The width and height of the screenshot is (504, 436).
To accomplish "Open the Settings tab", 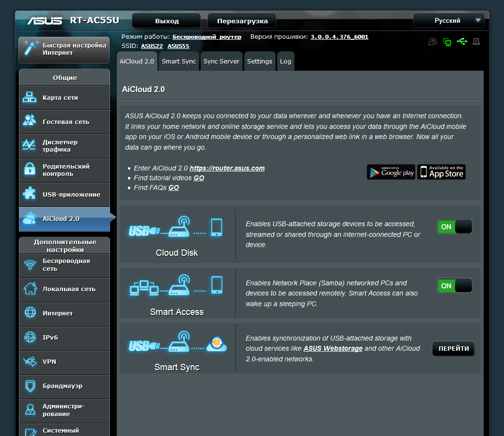I will [260, 61].
